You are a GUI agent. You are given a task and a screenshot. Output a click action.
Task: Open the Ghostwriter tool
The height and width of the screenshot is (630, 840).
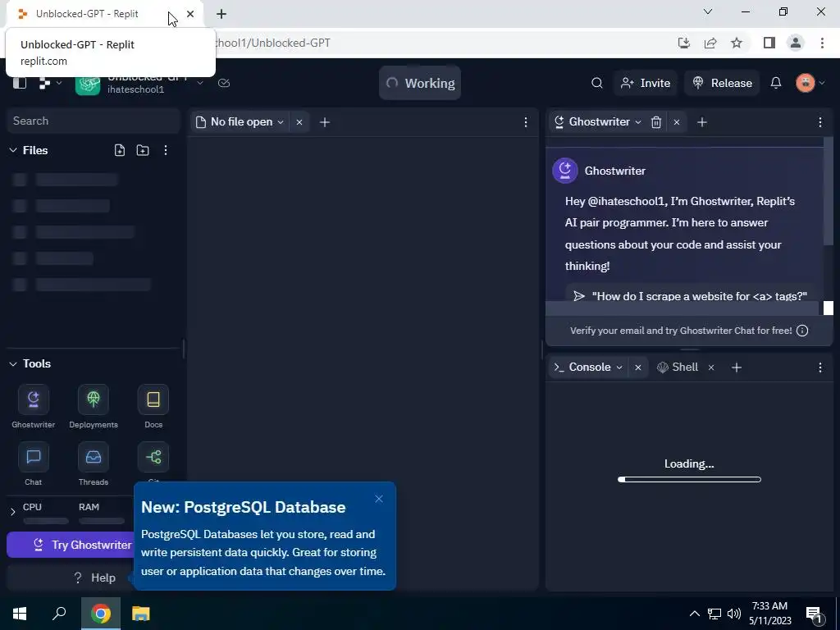coord(33,407)
